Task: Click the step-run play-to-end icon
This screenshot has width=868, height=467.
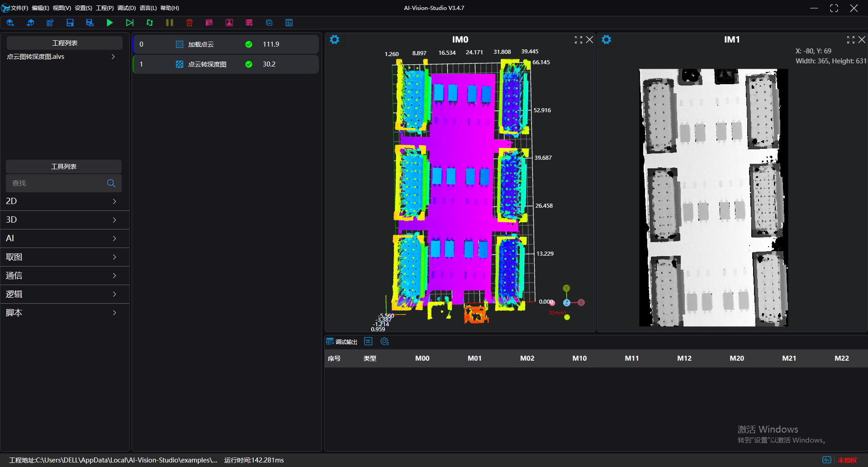Action: 130,23
